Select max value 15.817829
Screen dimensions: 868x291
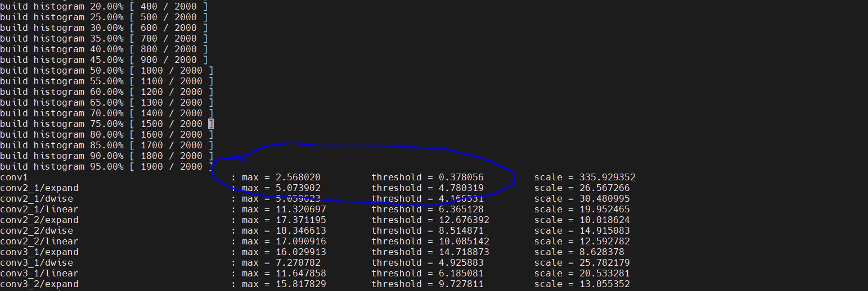301,284
